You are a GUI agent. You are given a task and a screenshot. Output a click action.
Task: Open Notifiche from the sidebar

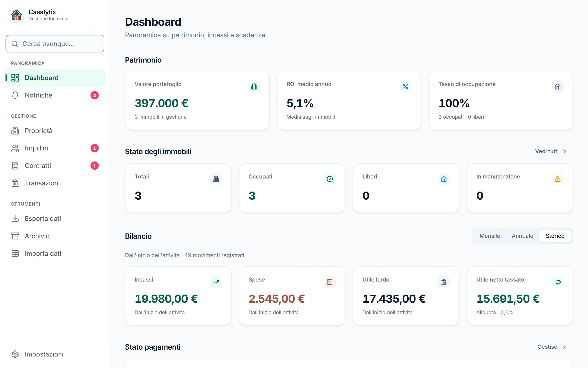point(55,95)
